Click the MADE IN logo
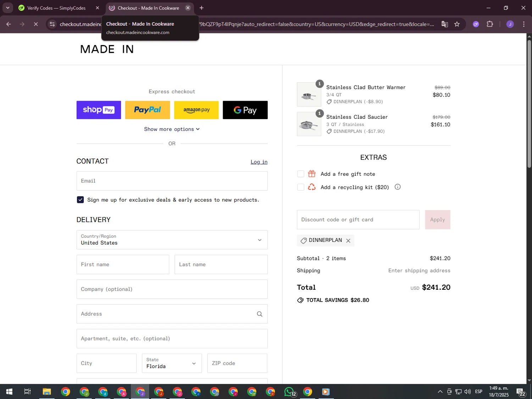 (x=107, y=49)
